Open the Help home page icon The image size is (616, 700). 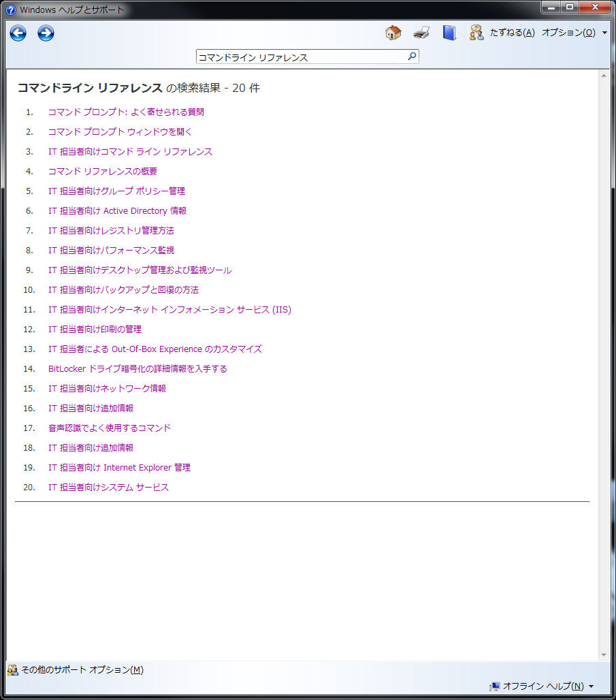[x=393, y=33]
